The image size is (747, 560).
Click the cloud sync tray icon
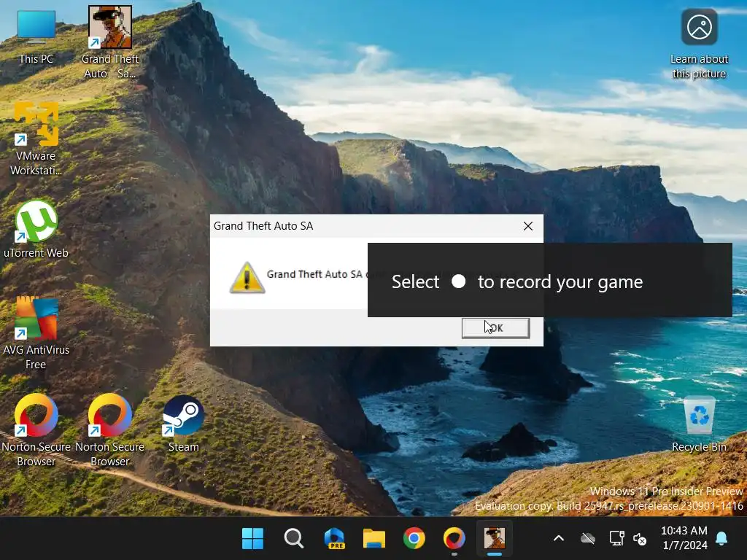pos(588,539)
